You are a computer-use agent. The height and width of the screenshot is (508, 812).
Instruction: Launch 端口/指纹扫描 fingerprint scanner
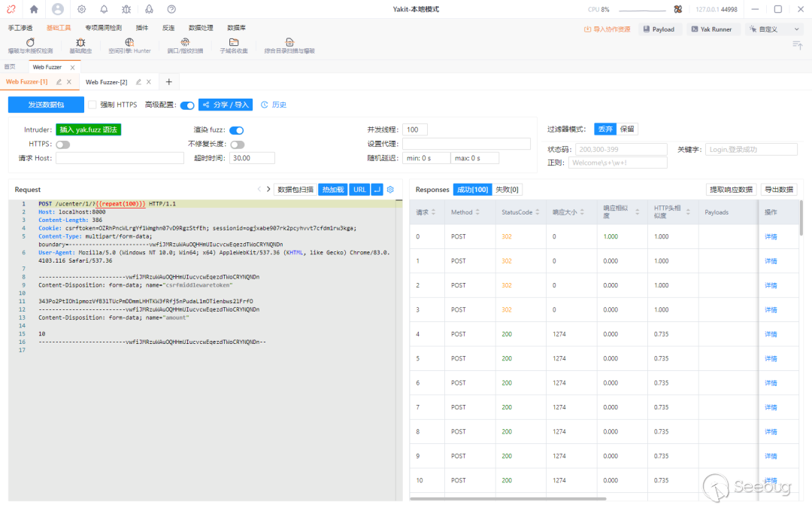click(x=185, y=45)
